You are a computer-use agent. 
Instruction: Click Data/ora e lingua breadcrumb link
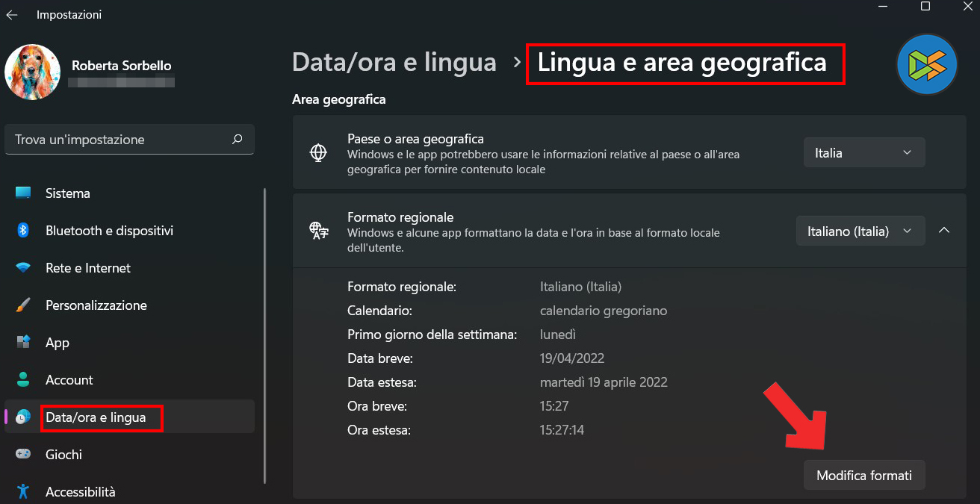click(394, 62)
